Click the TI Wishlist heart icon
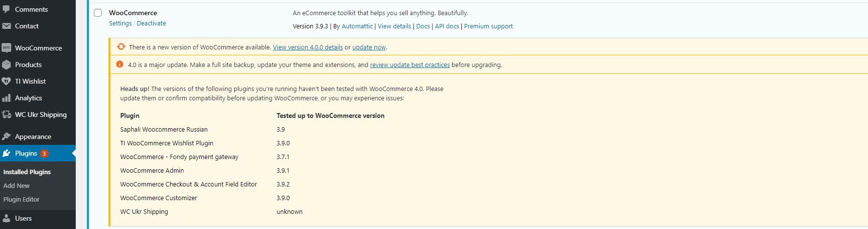868x229 pixels. tap(6, 81)
